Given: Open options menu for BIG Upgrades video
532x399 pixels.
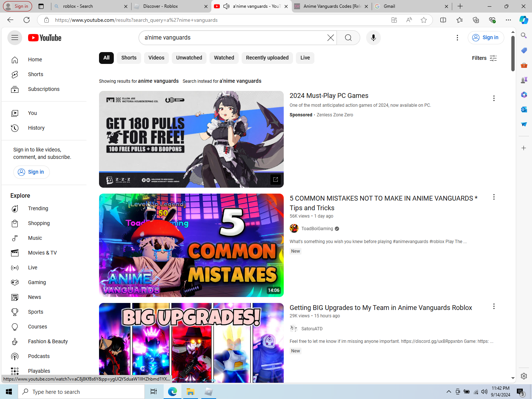Looking at the screenshot, I should click(x=494, y=306).
